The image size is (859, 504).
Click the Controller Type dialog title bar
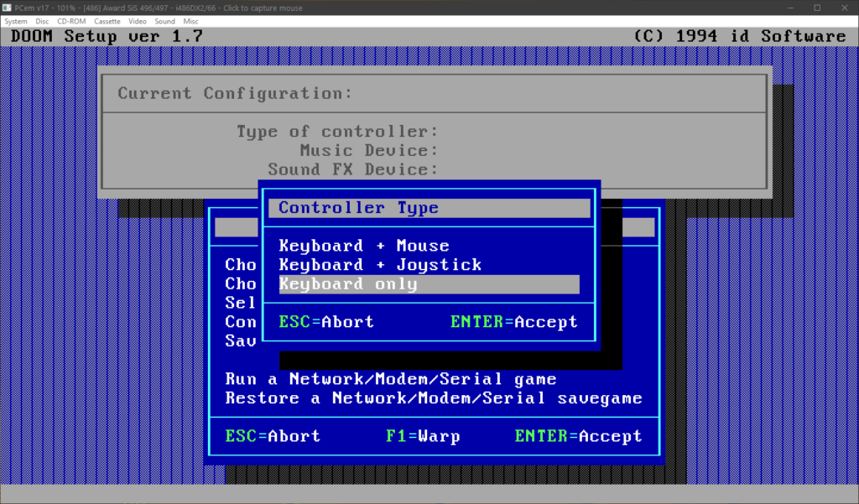coord(429,208)
